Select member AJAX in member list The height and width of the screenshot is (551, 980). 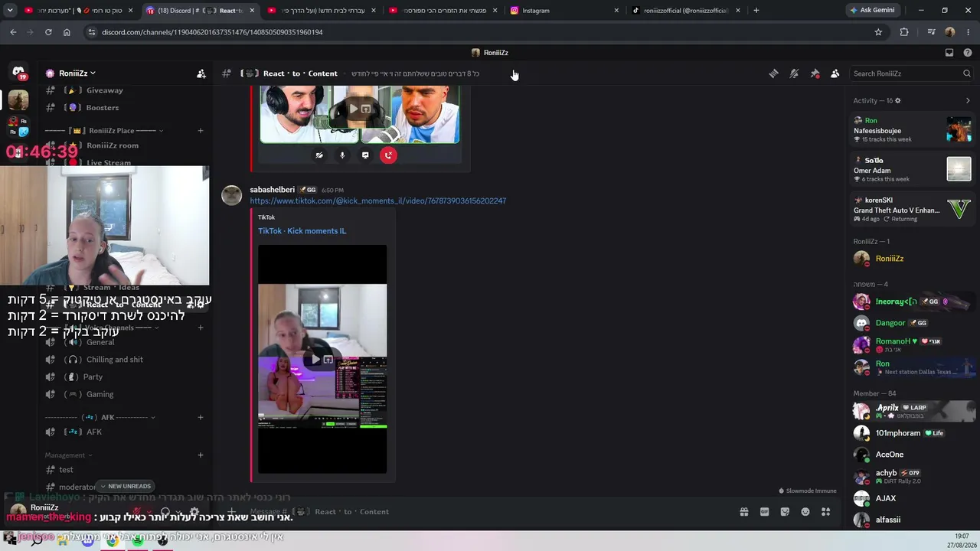(912, 498)
